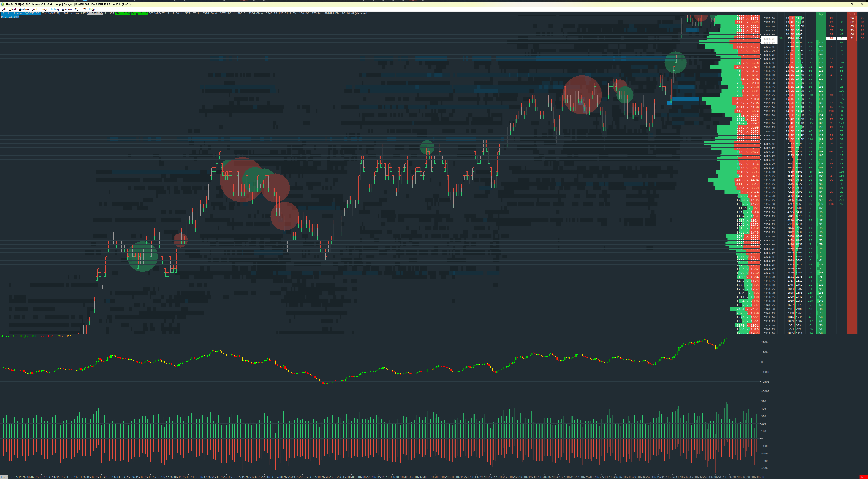Click the 6-7 date label on time axis
The height and width of the screenshot is (479, 868).
coord(4,477)
